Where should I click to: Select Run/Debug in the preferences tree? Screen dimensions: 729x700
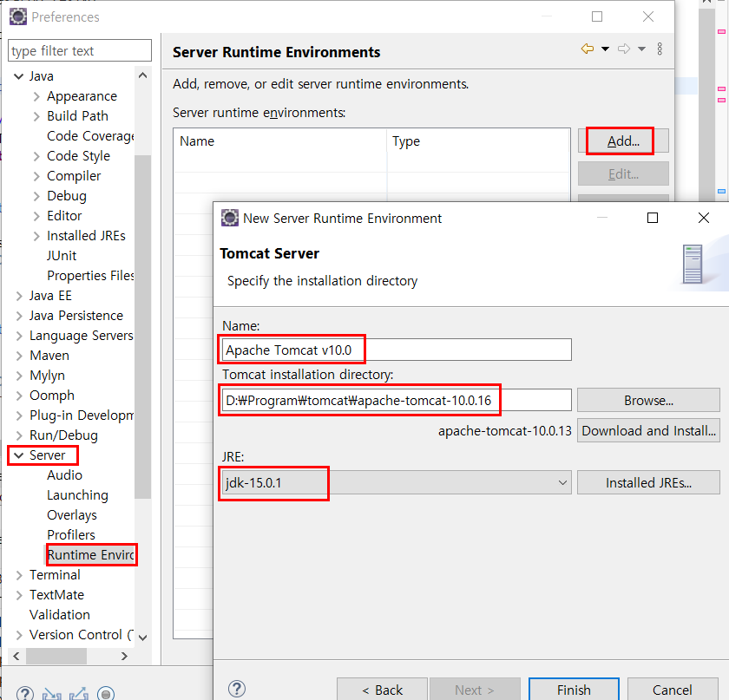(x=63, y=435)
